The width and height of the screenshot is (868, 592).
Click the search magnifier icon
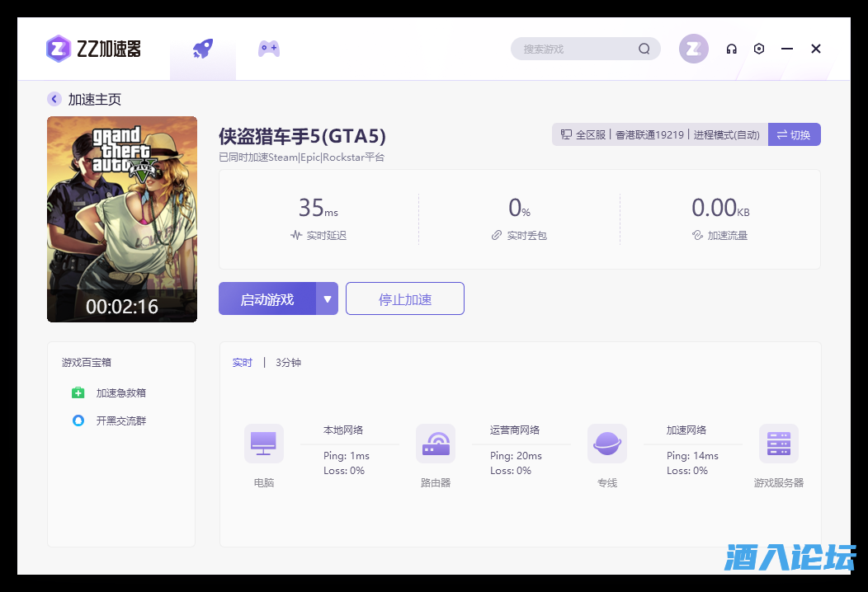644,49
